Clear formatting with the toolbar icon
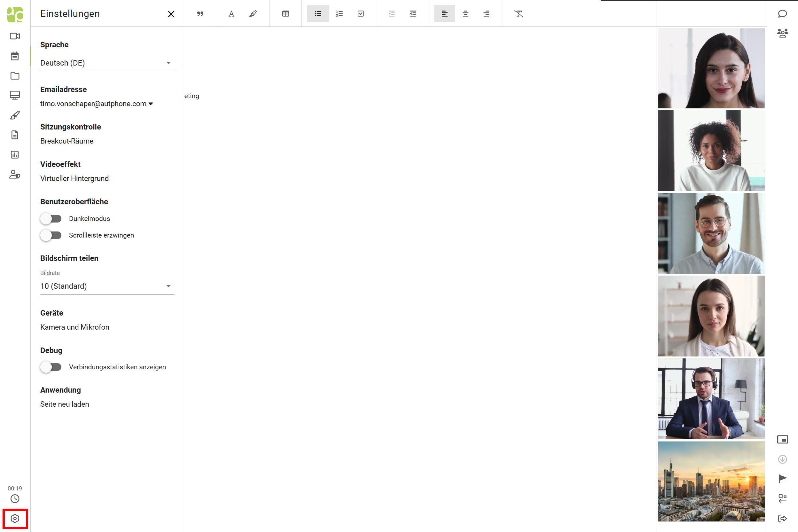 519,13
